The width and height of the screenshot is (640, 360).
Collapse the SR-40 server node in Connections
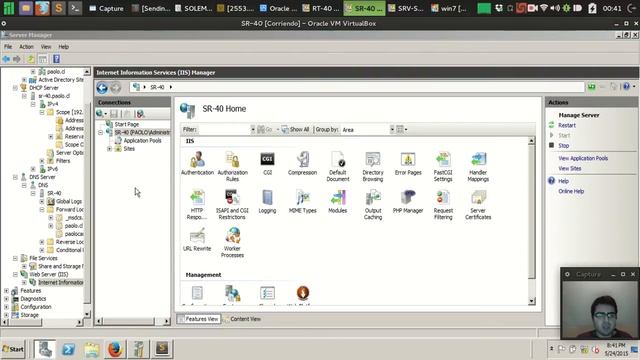click(100, 132)
